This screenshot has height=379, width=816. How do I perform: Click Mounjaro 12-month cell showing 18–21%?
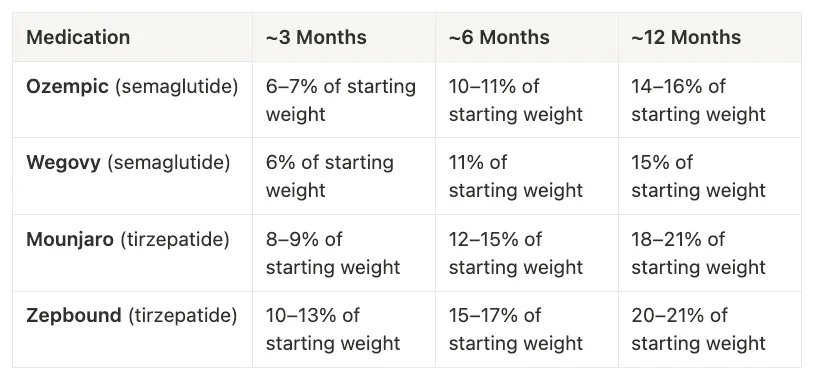[698, 253]
